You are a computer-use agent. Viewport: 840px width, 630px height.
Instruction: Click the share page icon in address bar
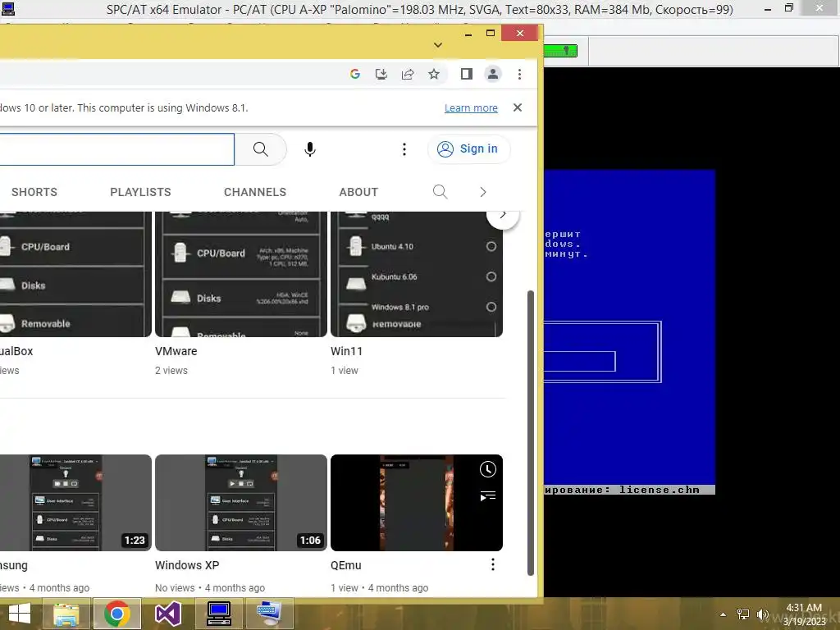(408, 74)
